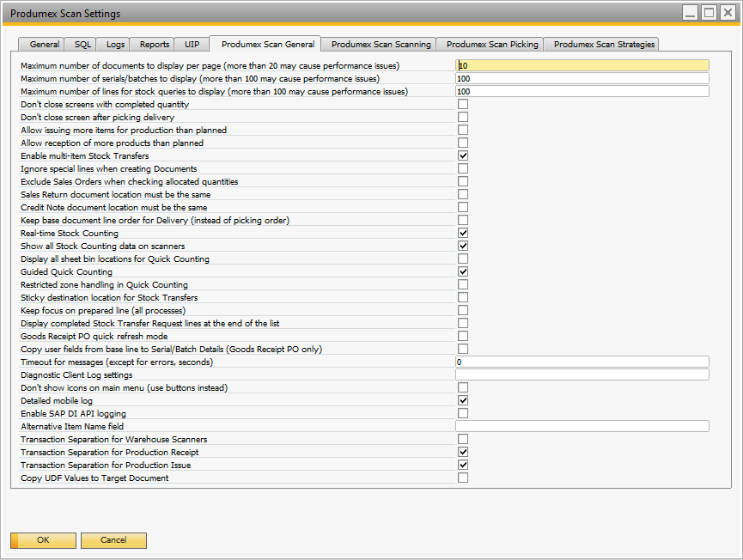Viewport: 743px width, 560px height.
Task: Enable Goods Receipt PO quick refresh mode
Action: point(463,336)
